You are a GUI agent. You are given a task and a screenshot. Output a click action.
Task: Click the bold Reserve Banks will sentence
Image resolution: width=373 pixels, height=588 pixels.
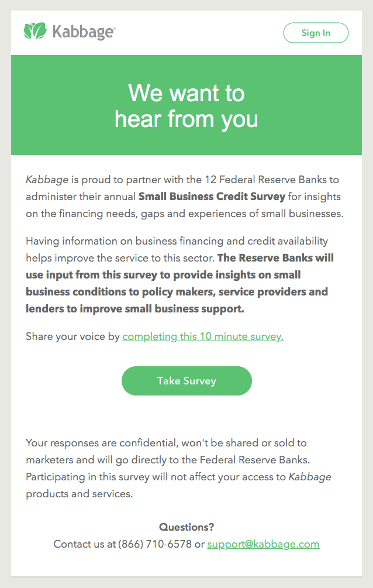(x=179, y=284)
